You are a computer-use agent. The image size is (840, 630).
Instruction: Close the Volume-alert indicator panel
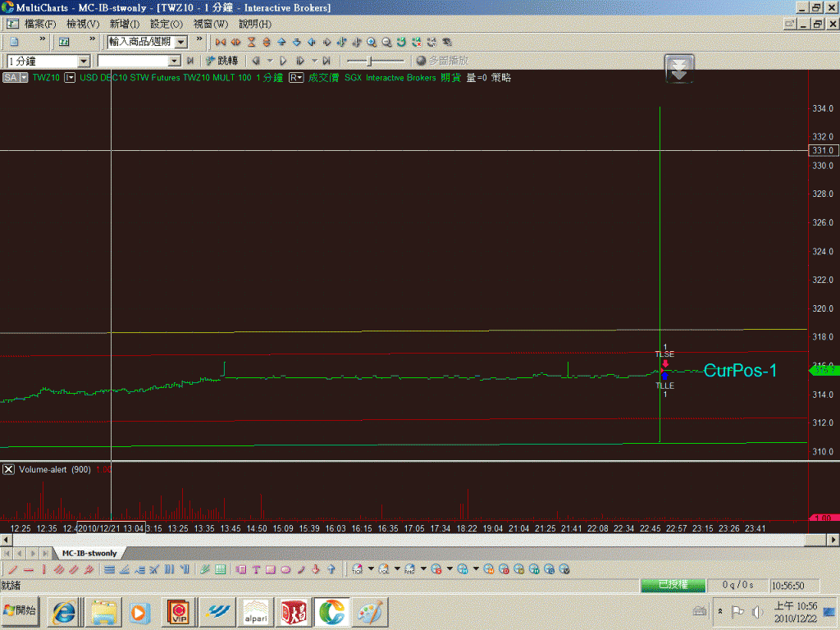[x=8, y=470]
